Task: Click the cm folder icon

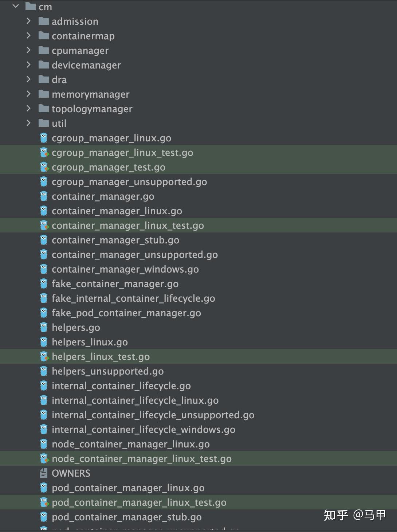Action: point(31,7)
